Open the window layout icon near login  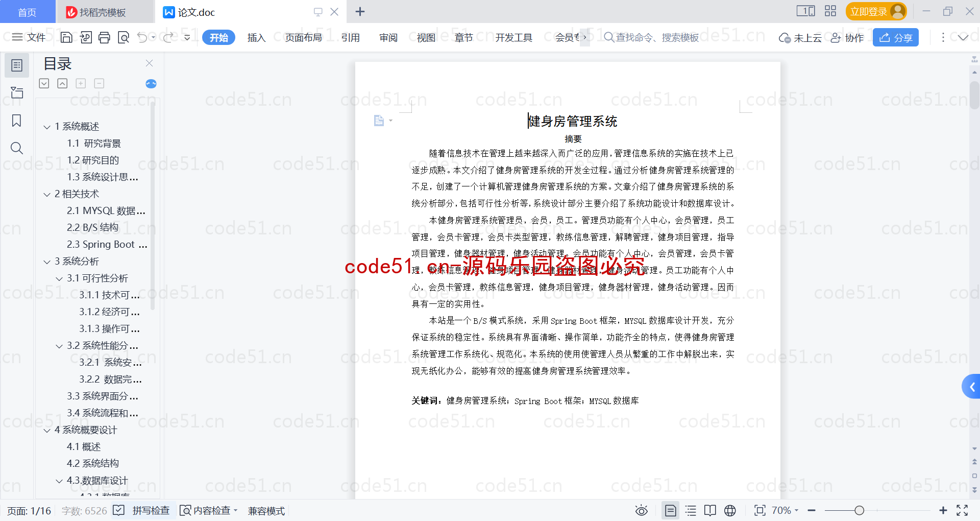[806, 11]
